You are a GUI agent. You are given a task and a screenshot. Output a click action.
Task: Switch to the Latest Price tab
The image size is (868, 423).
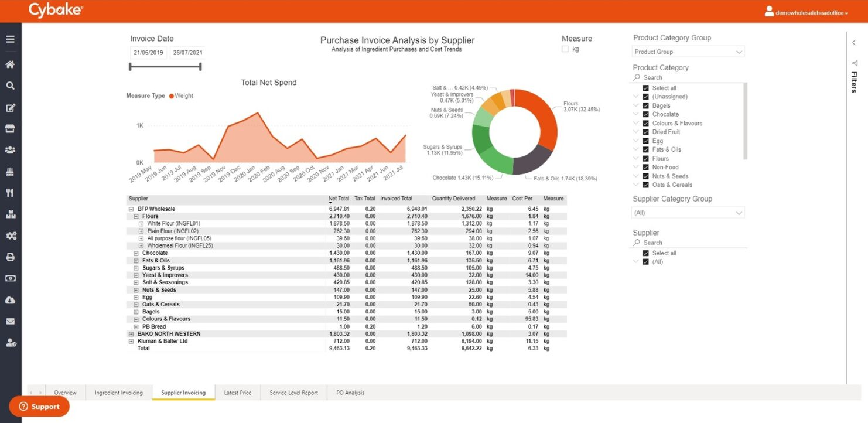[237, 393]
